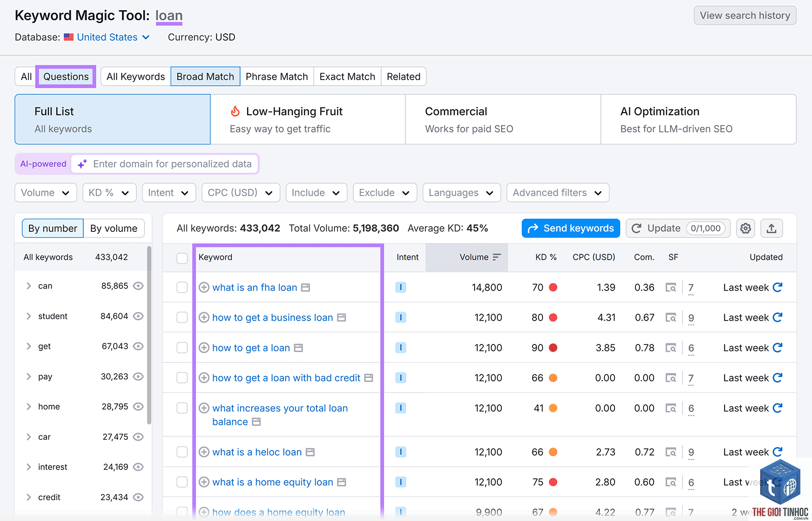Toggle the select-all keywords checkbox
This screenshot has height=521, width=812.
point(182,258)
